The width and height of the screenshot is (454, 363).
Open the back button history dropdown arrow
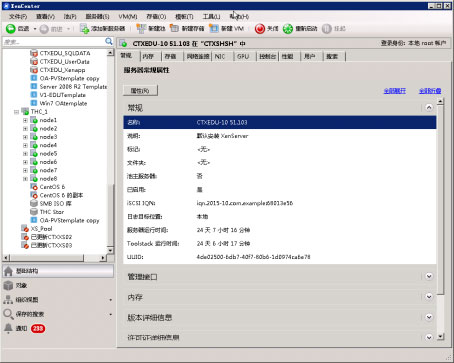click(35, 29)
